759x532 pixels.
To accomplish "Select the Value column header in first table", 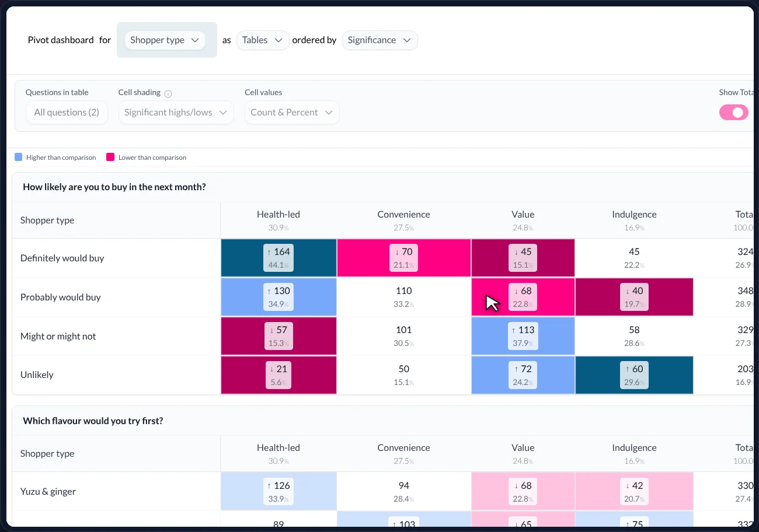I will [523, 220].
